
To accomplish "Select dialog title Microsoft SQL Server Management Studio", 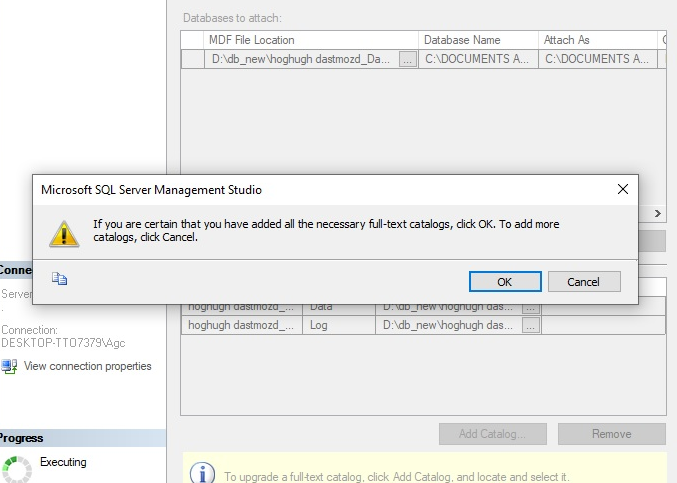I will 151,190.
